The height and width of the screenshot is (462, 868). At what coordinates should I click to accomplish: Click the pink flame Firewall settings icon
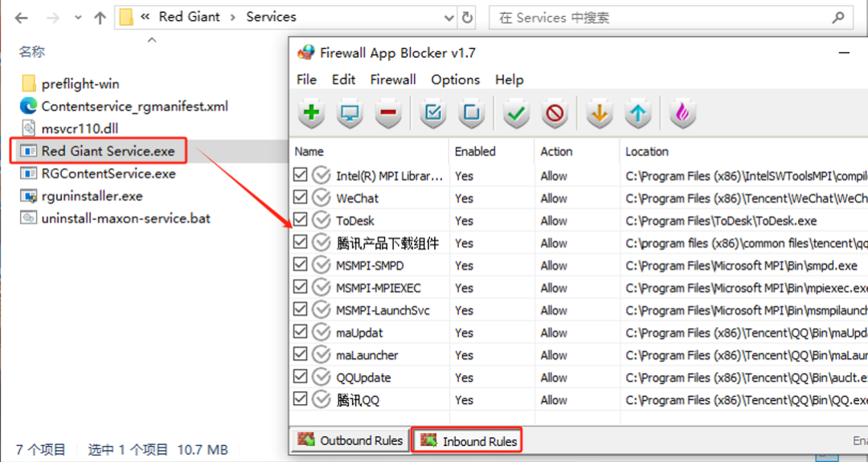tap(682, 112)
